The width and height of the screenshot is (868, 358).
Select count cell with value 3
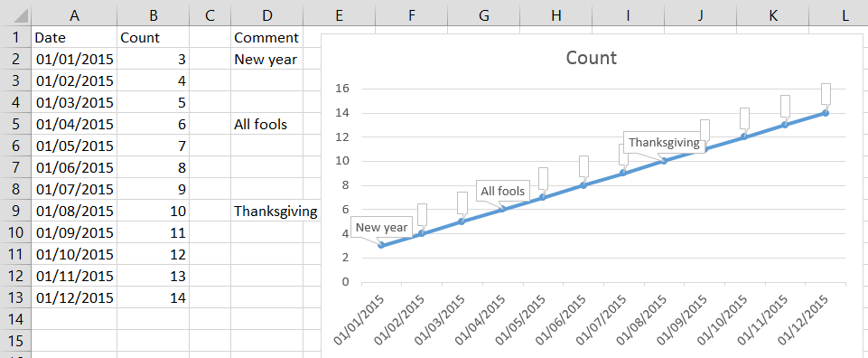pos(154,60)
